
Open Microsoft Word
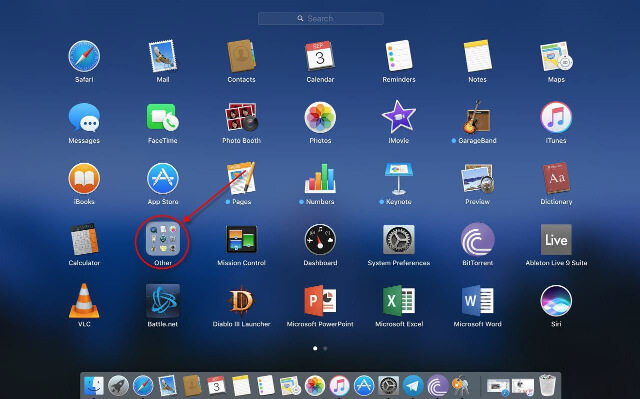pyautogui.click(x=477, y=301)
